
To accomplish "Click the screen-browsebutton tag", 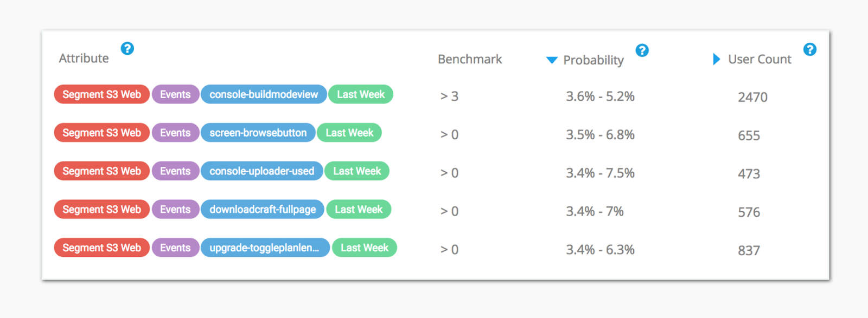I will point(258,133).
